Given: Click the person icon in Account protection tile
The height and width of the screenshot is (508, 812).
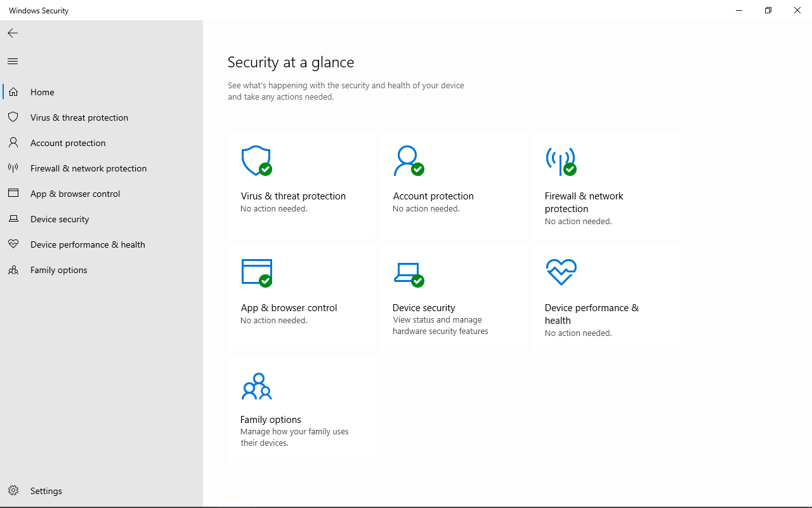Looking at the screenshot, I should 407,161.
